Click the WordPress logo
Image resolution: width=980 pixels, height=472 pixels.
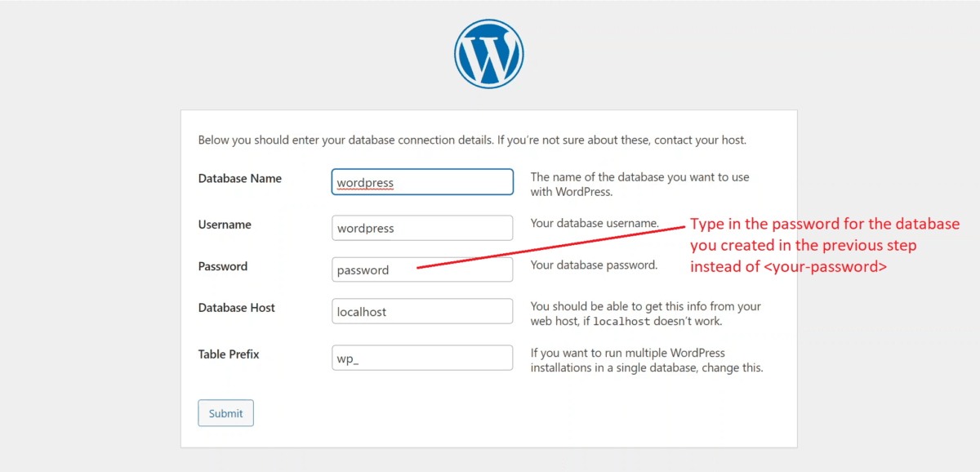(x=488, y=53)
